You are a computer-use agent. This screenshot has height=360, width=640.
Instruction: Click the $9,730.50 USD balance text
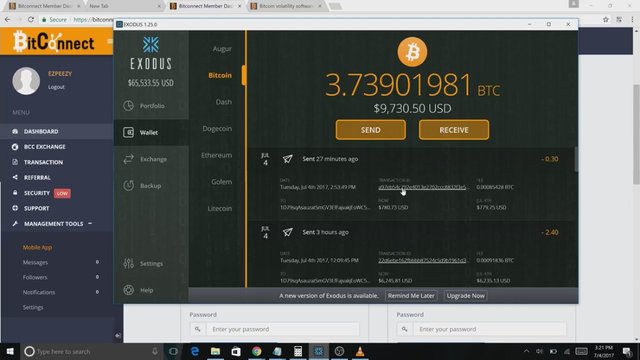[x=412, y=109]
